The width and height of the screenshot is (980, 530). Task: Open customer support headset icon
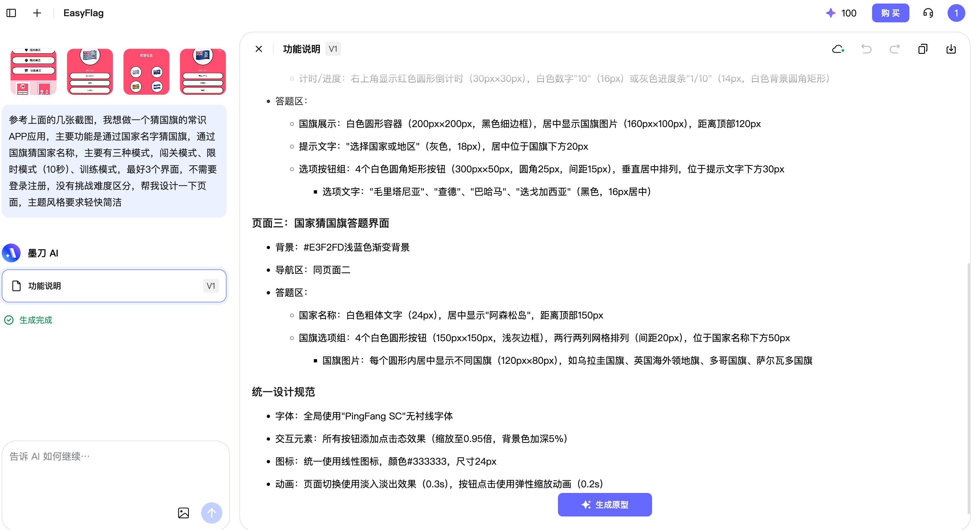(x=928, y=13)
